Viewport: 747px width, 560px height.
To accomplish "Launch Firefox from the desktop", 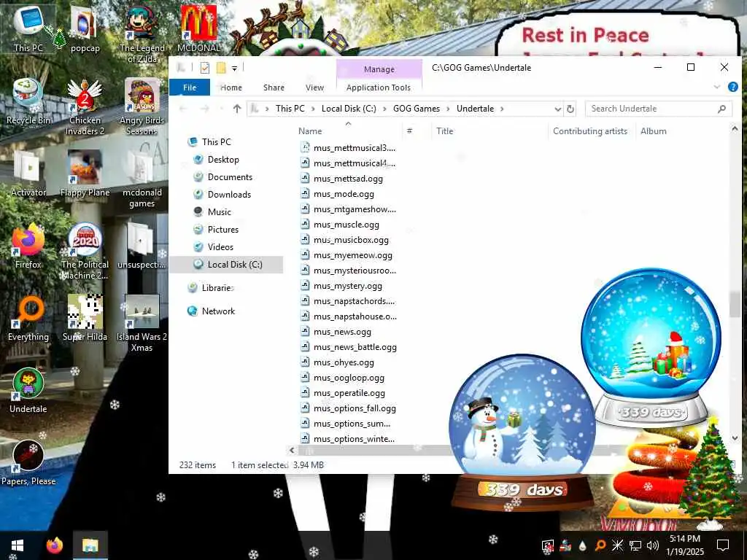I will (x=28, y=246).
